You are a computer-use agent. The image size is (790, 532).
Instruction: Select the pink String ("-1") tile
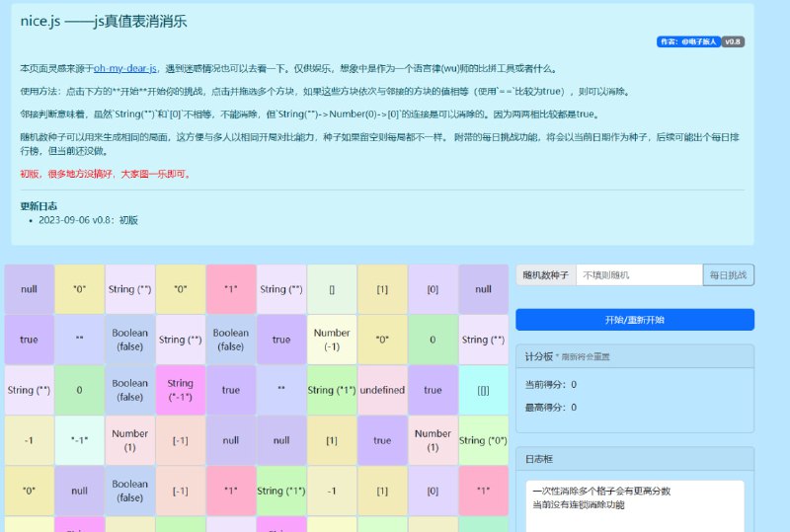tap(181, 390)
